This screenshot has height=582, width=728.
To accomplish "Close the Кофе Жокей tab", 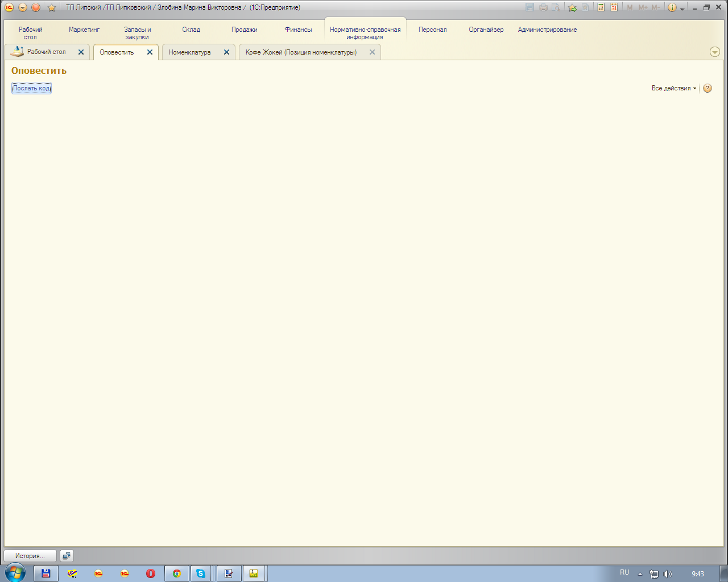I will (x=372, y=52).
